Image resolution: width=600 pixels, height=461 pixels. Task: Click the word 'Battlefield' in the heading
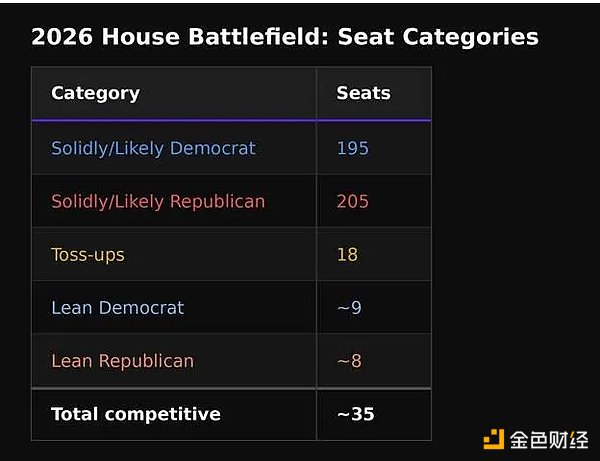point(259,37)
